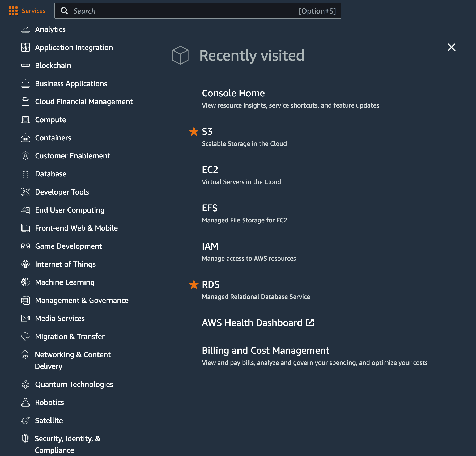This screenshot has width=476, height=456.
Task: Click the Analytics category icon
Action: 25,29
